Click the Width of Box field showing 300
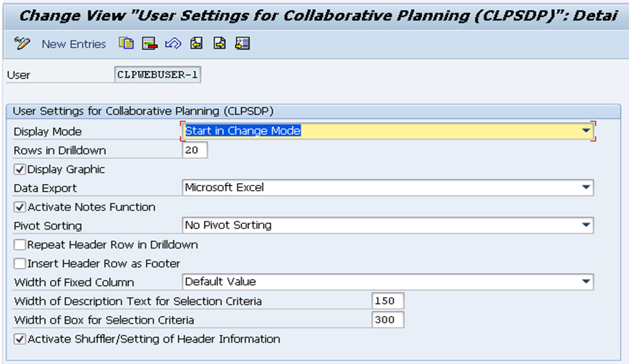The image size is (629, 364). pyautogui.click(x=388, y=319)
